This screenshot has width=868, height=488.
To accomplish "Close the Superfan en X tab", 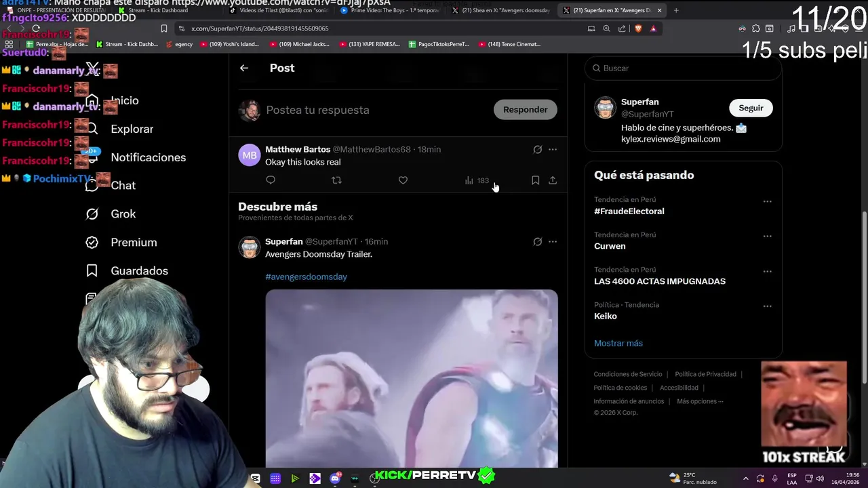I will coord(659,10).
